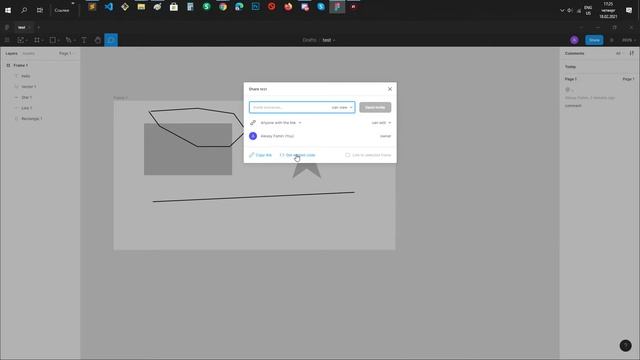Select the Text tool

84,40
